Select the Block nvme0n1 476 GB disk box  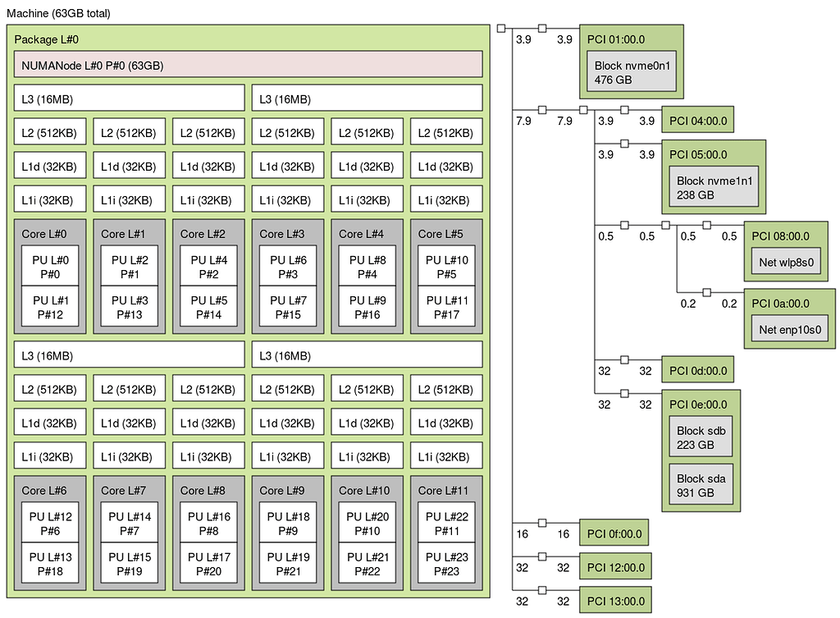tap(632, 71)
